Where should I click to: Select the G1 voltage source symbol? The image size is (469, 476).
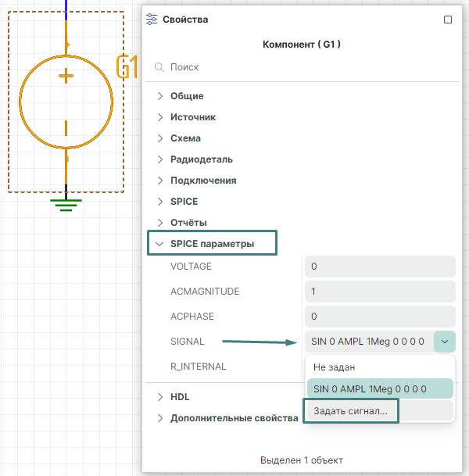pyautogui.click(x=66, y=102)
